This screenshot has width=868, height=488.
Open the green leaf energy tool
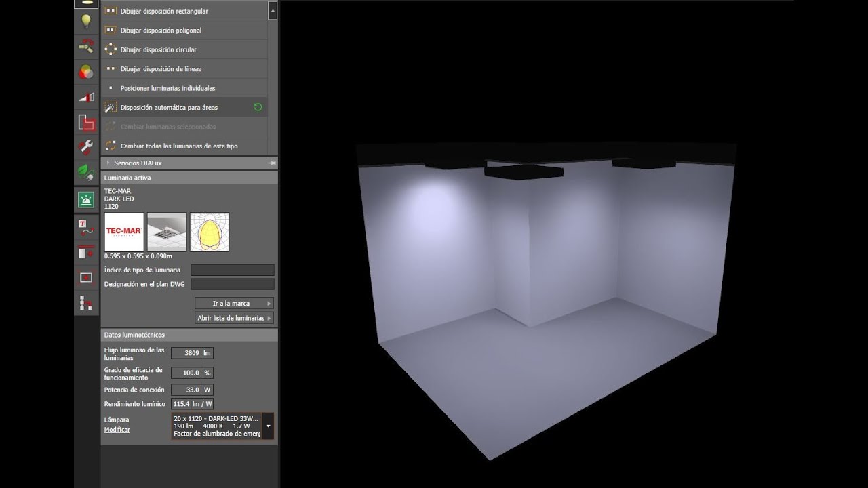point(86,173)
